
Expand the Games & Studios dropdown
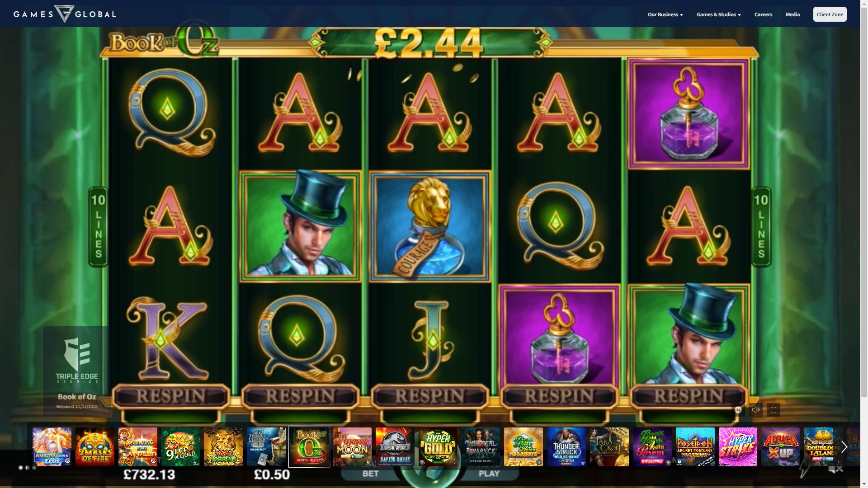click(718, 14)
